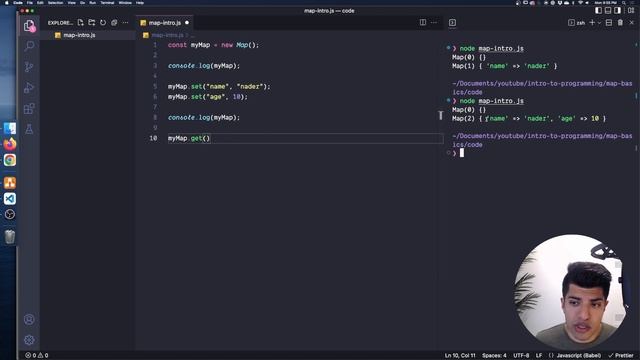Refresh the Explorer file list
640x360 pixels.
(x=103, y=22)
